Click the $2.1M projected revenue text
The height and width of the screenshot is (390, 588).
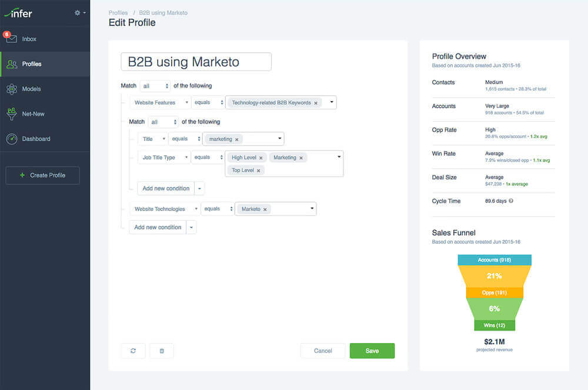click(x=495, y=342)
